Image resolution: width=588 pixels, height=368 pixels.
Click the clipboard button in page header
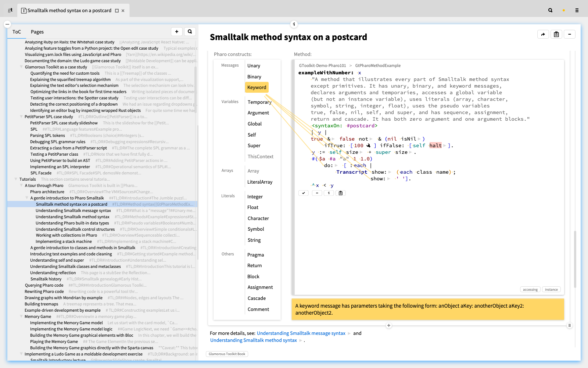point(556,34)
